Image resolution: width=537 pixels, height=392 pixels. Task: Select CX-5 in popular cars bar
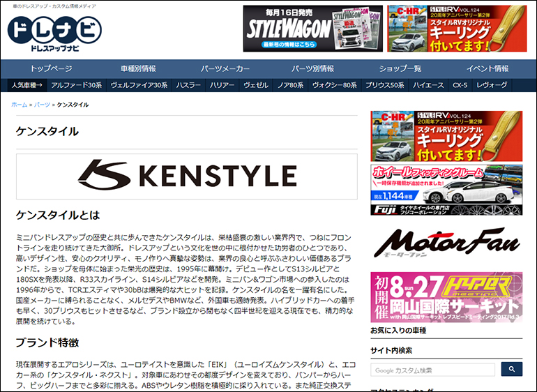460,85
